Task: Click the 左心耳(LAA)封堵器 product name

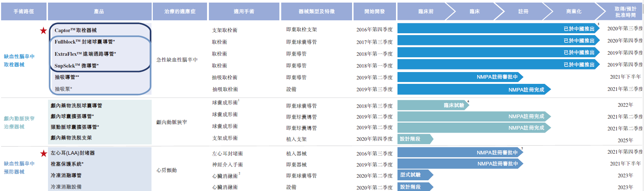Action: 73,153
